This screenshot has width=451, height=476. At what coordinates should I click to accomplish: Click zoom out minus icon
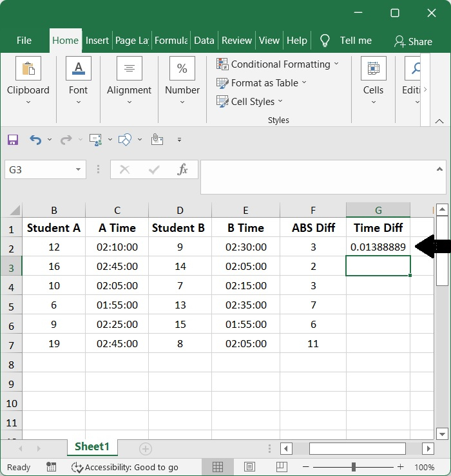[x=306, y=467]
